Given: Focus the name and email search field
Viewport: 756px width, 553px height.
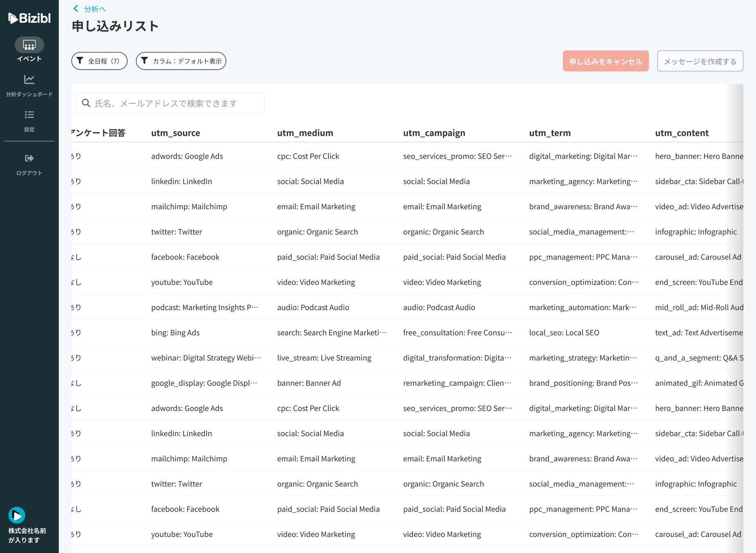Looking at the screenshot, I should coord(170,103).
